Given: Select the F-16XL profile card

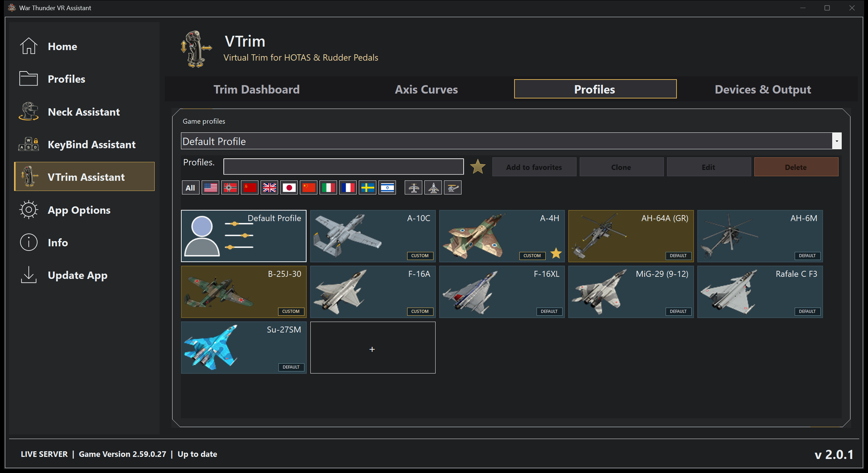Looking at the screenshot, I should tap(502, 292).
